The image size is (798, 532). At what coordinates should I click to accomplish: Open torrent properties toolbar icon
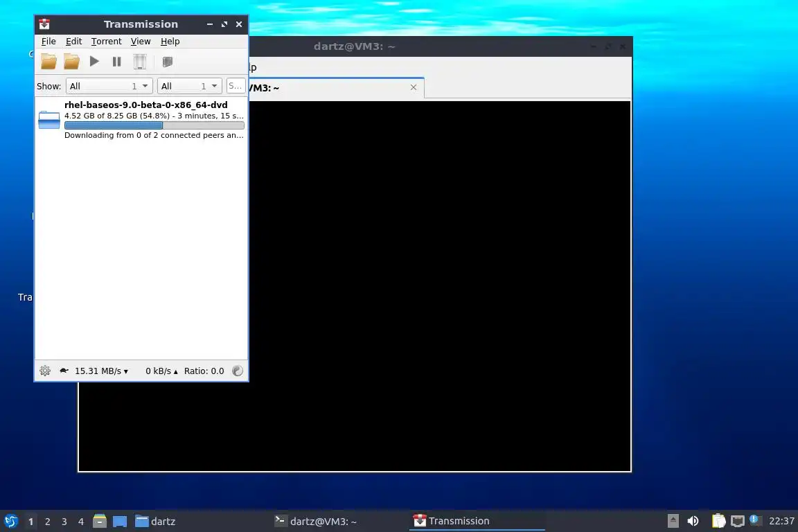point(167,62)
